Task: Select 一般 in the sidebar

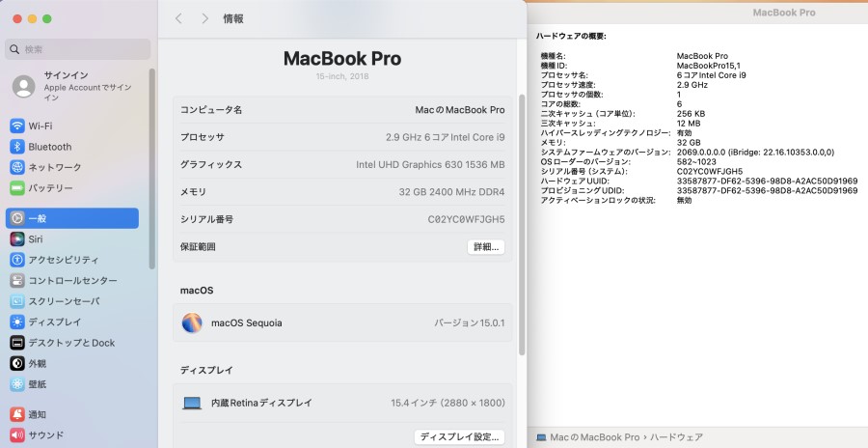Action: [72, 218]
